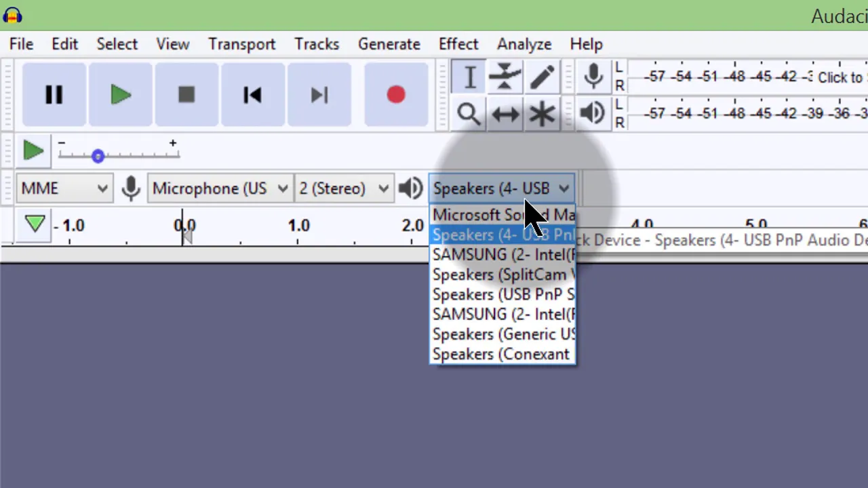
Task: Open the File menu
Action: coord(21,44)
